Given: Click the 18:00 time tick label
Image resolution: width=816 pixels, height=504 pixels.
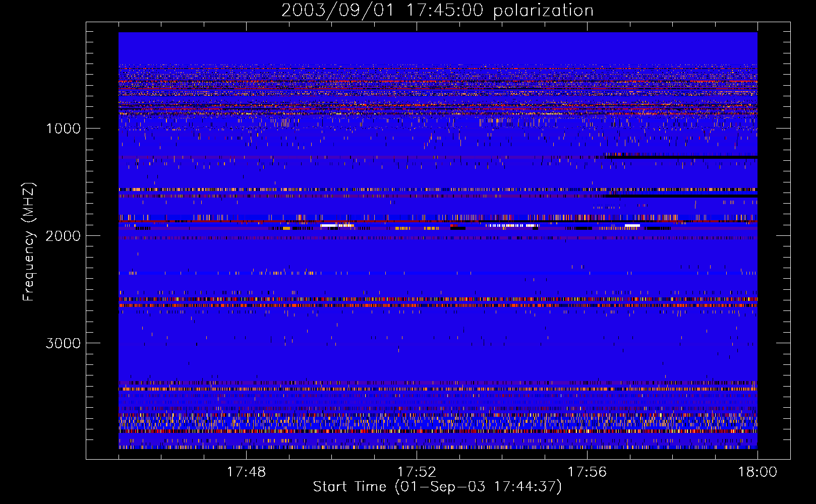Looking at the screenshot, I should tap(757, 472).
